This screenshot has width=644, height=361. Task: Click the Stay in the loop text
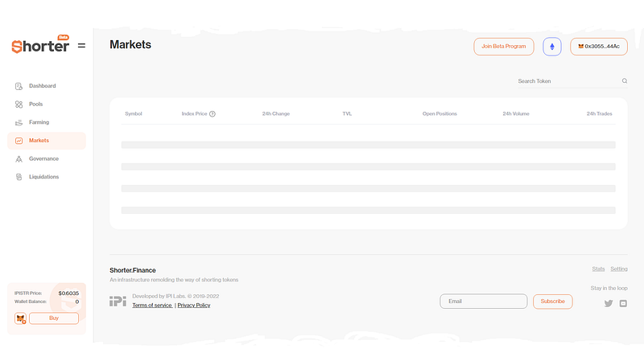pyautogui.click(x=609, y=288)
